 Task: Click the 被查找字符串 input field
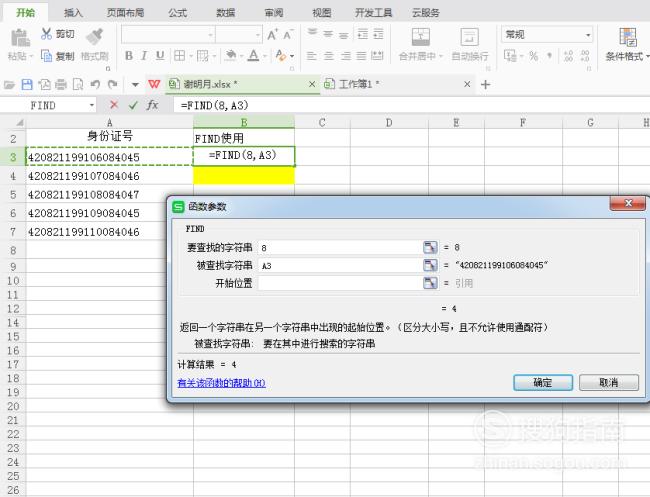pyautogui.click(x=340, y=265)
